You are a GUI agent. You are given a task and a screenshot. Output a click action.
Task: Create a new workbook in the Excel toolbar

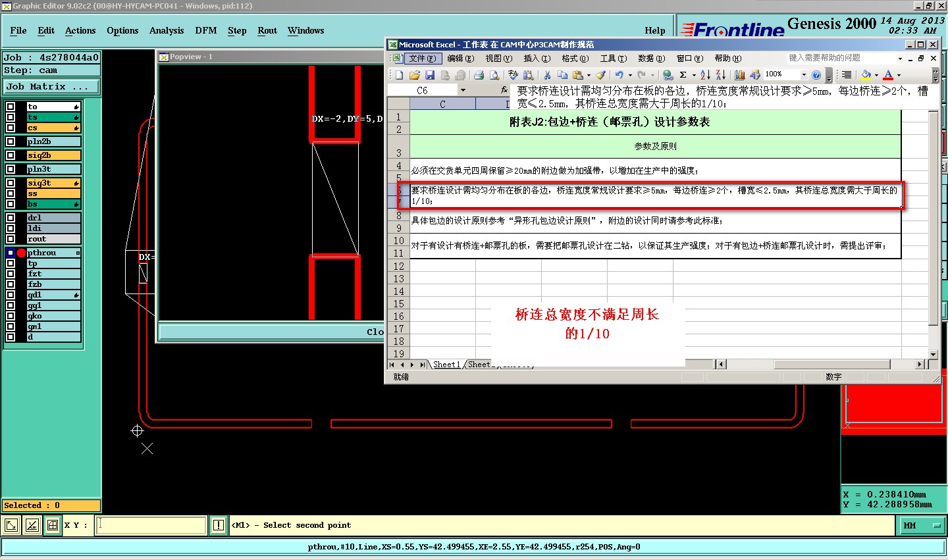point(399,75)
